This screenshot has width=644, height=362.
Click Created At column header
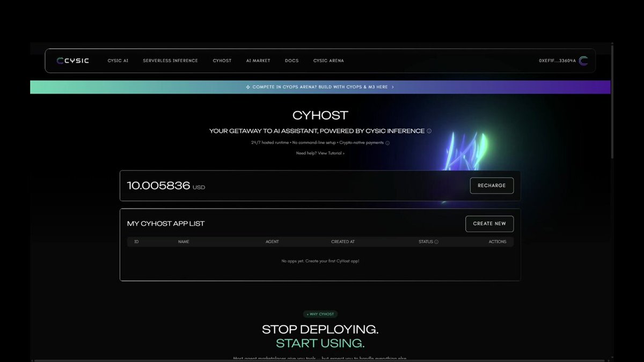[343, 242]
